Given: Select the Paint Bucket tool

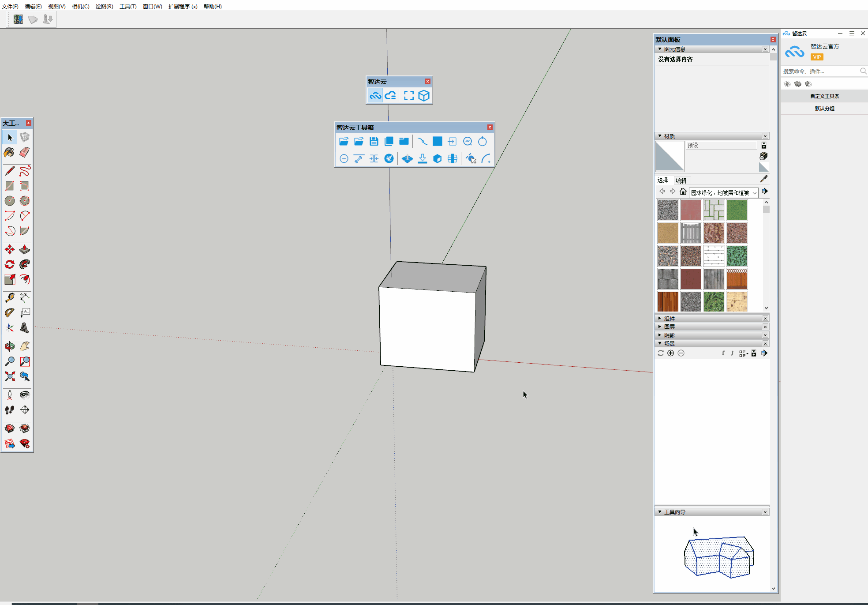Looking at the screenshot, I should [x=9, y=153].
